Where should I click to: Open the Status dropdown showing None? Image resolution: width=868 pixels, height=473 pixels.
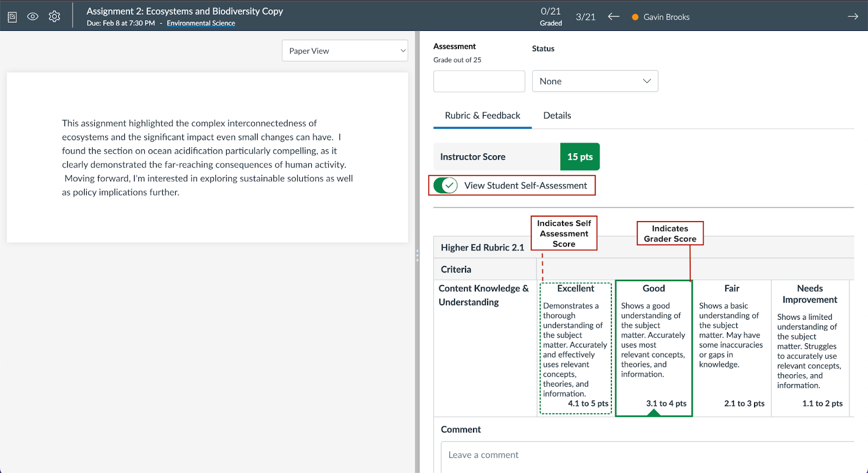(x=595, y=81)
